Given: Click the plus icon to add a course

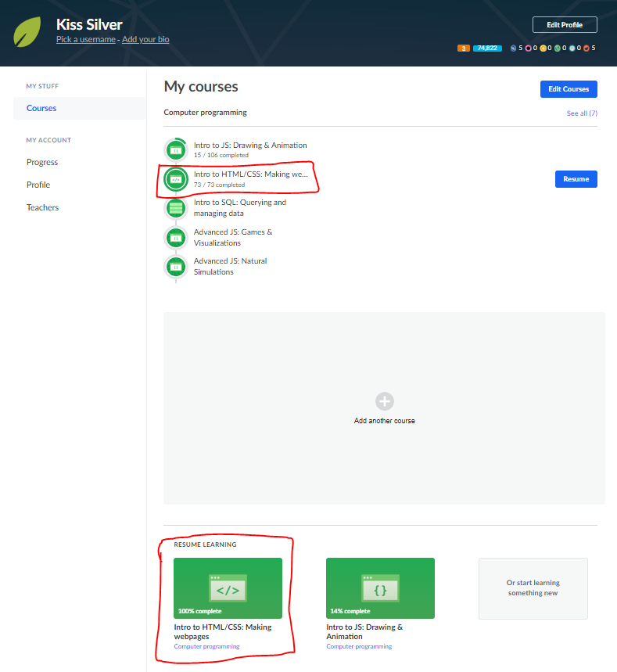Looking at the screenshot, I should tap(384, 401).
